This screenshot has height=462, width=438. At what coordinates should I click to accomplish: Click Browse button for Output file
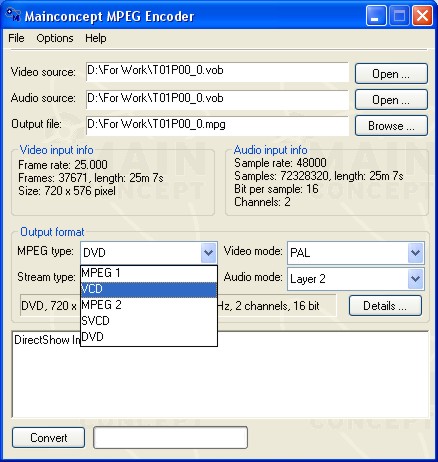coord(391,126)
